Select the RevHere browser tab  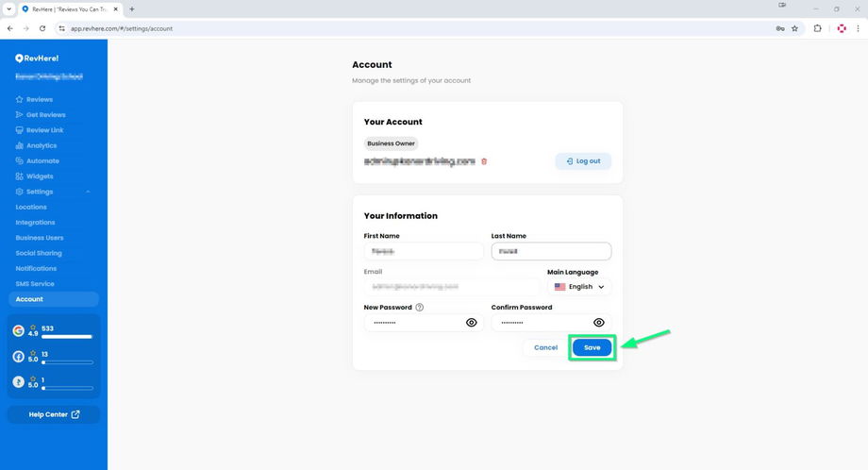[71, 8]
